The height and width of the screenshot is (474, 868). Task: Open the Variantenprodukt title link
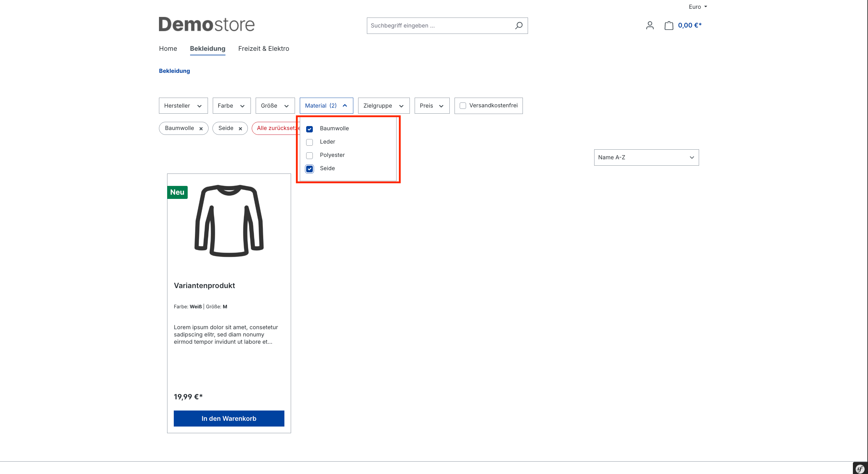(x=204, y=286)
